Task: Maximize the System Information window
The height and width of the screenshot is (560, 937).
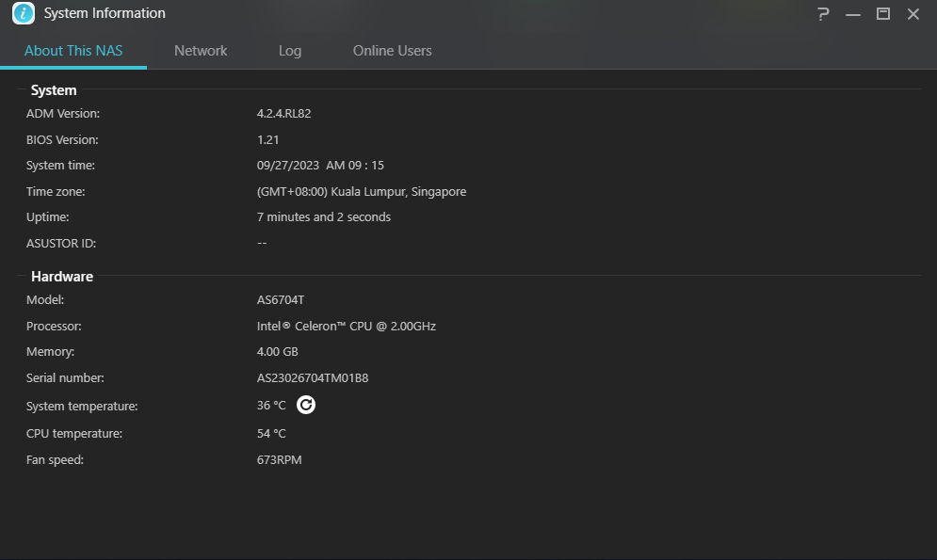Action: (x=882, y=14)
